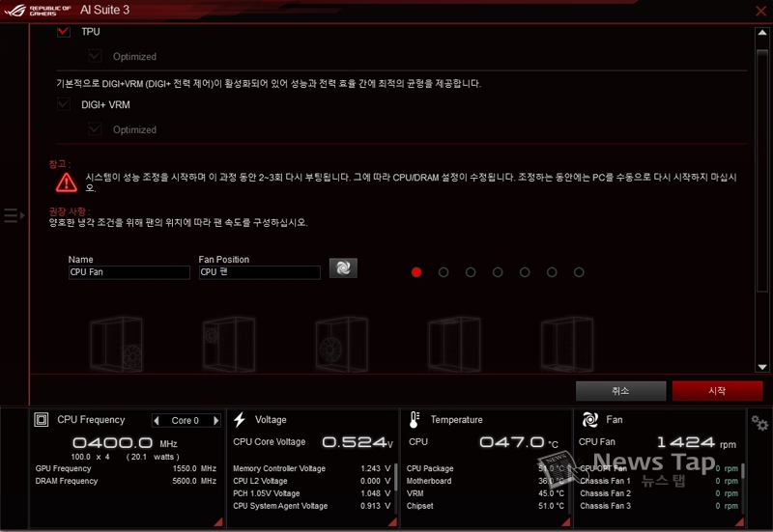
Task: Switch to the previous CPU core
Action: coord(157,421)
